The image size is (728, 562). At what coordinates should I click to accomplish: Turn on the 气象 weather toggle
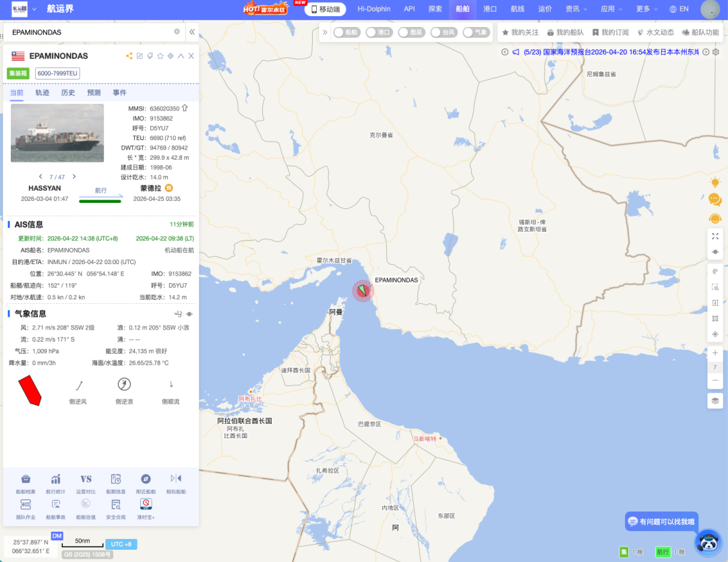477,32
